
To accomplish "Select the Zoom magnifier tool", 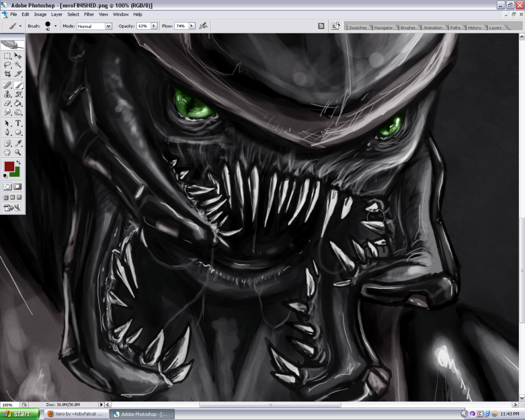I will pyautogui.click(x=18, y=152).
